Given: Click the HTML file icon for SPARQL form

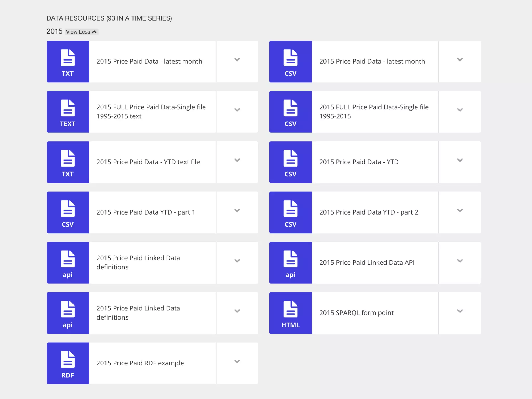Looking at the screenshot, I should click(x=290, y=313).
